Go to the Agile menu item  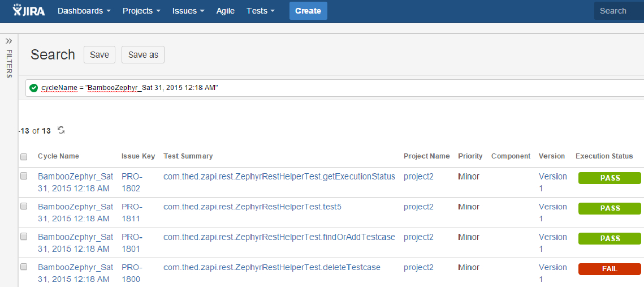226,11
